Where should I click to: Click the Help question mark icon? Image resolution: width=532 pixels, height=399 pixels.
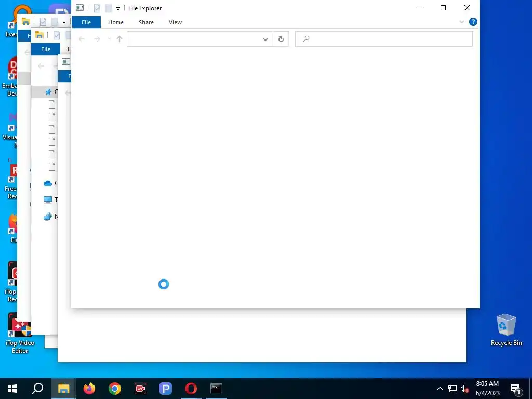click(x=473, y=22)
